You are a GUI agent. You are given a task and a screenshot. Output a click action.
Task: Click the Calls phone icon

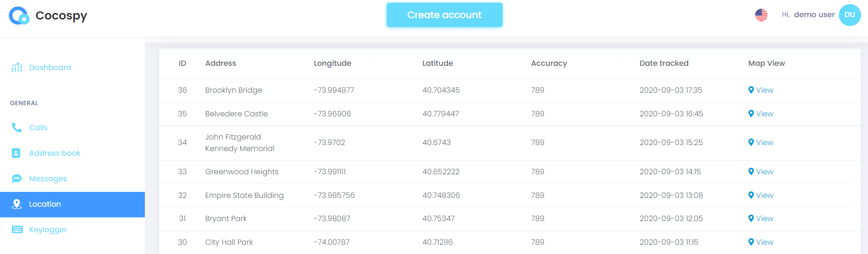(x=17, y=127)
